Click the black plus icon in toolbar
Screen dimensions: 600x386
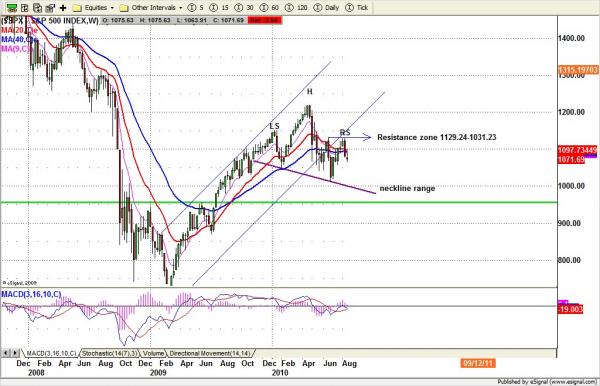(x=63, y=8)
